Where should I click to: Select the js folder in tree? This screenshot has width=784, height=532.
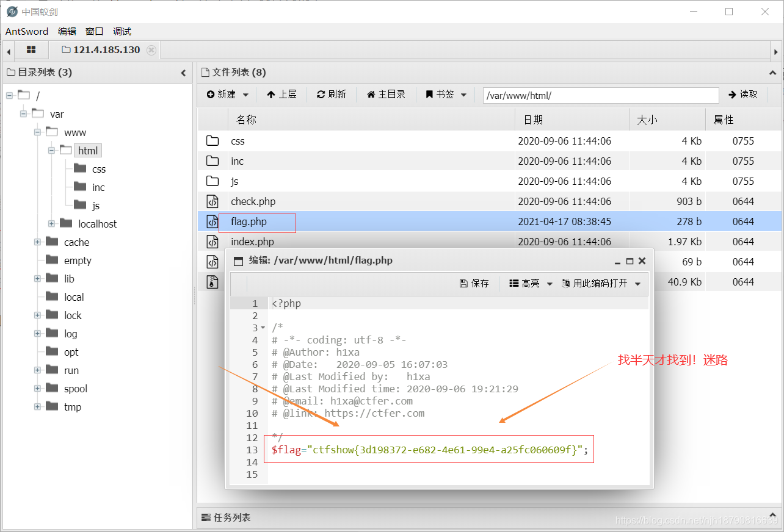click(x=96, y=206)
